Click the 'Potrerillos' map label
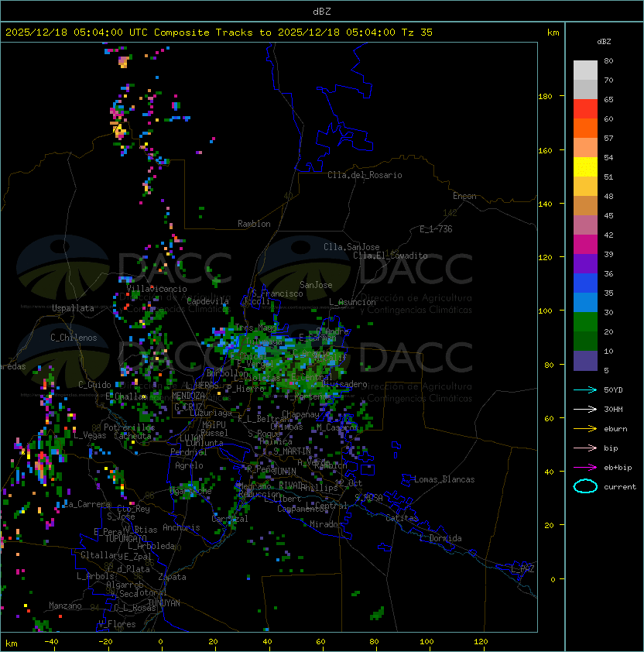644x652 pixels. 129,427
